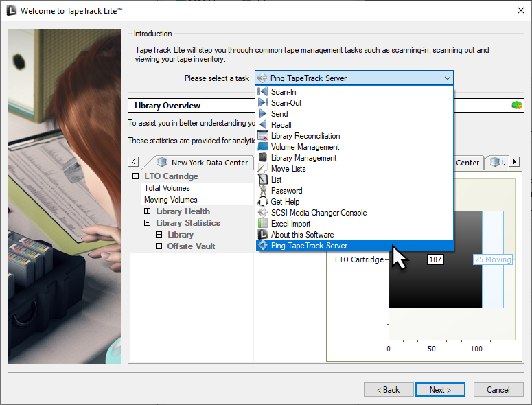Image resolution: width=532 pixels, height=405 pixels.
Task: Expand the Library Health node
Action: (x=147, y=211)
